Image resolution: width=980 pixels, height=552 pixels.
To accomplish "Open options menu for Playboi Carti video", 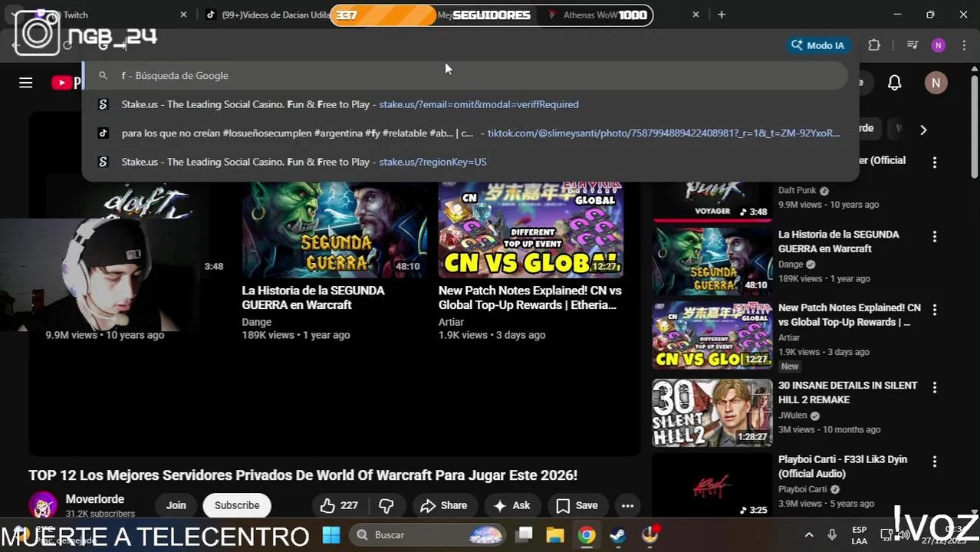I will coord(934,462).
